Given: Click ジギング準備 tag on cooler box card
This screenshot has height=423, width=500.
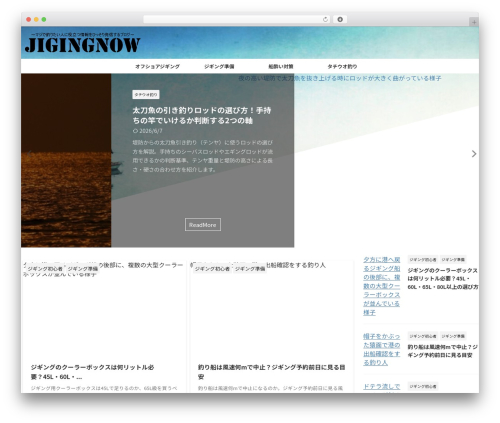Looking at the screenshot, I should [83, 269].
